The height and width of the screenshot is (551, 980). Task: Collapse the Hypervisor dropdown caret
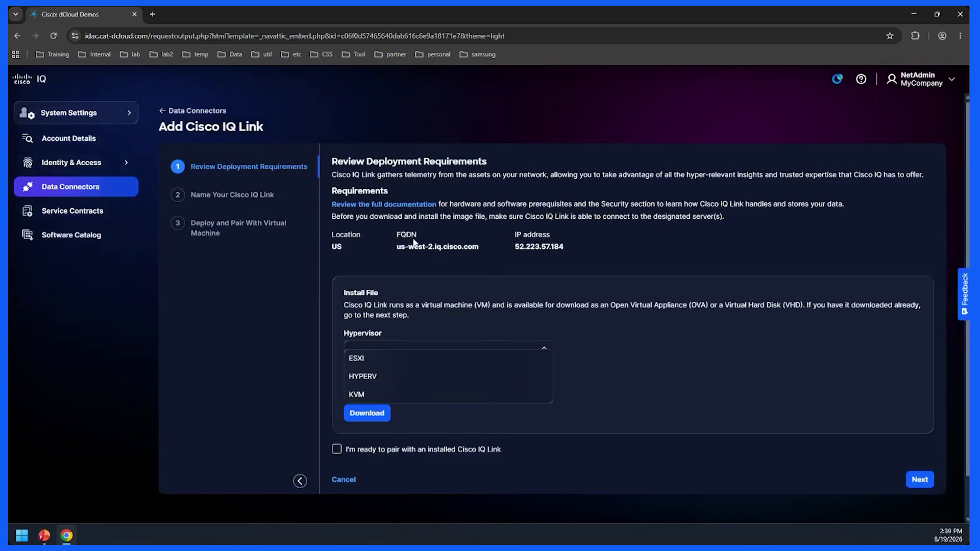pos(544,348)
